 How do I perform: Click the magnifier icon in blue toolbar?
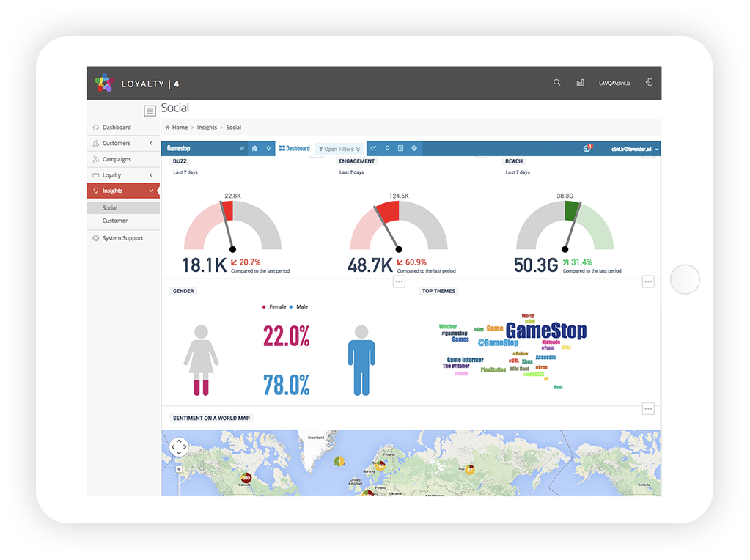point(387,148)
